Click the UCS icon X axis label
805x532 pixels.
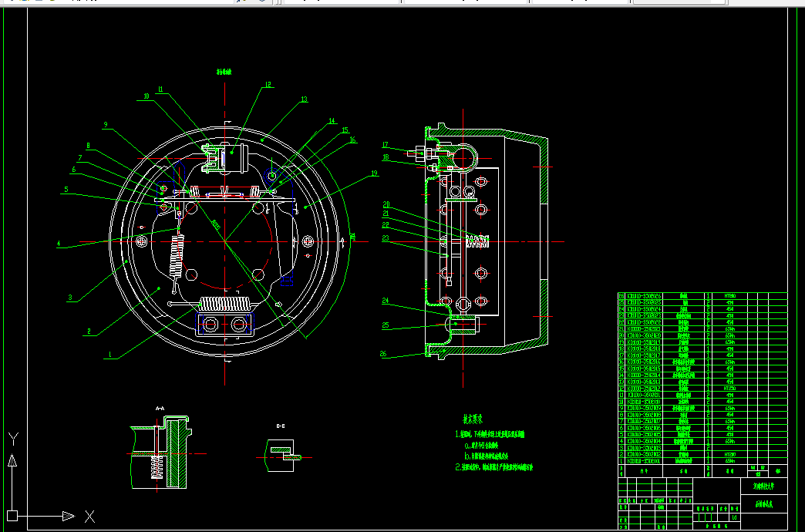(90, 517)
